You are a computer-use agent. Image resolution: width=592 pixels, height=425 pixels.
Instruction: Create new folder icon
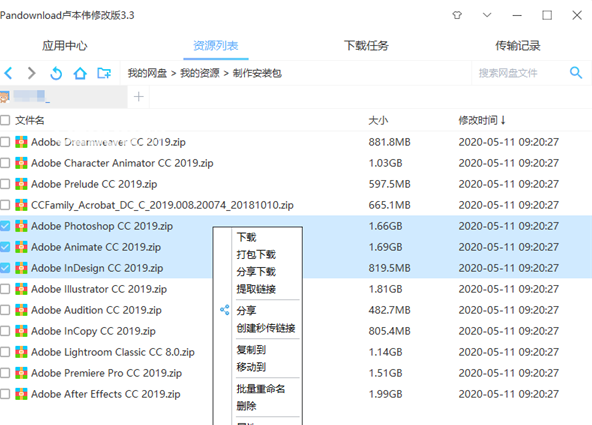(104, 73)
